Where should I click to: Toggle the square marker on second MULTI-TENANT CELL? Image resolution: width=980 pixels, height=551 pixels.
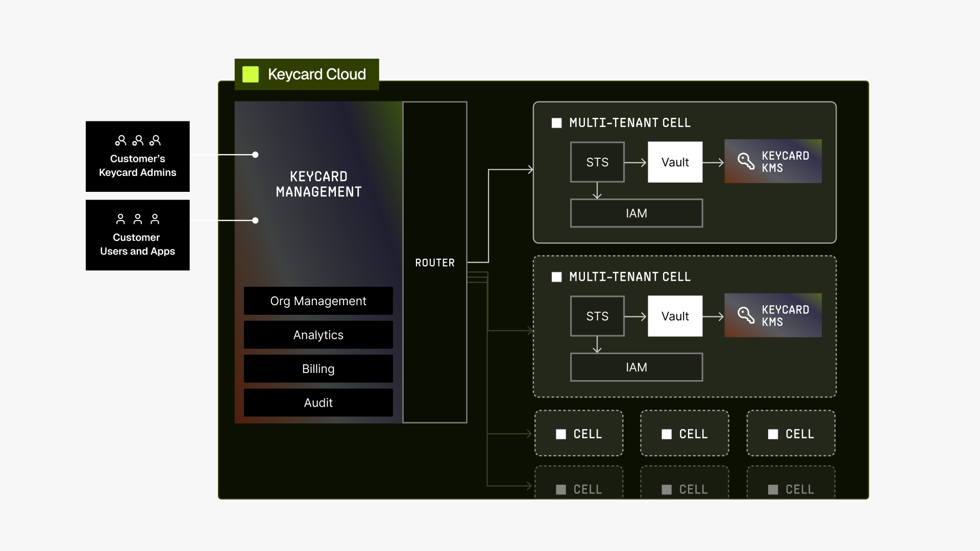pos(557,277)
